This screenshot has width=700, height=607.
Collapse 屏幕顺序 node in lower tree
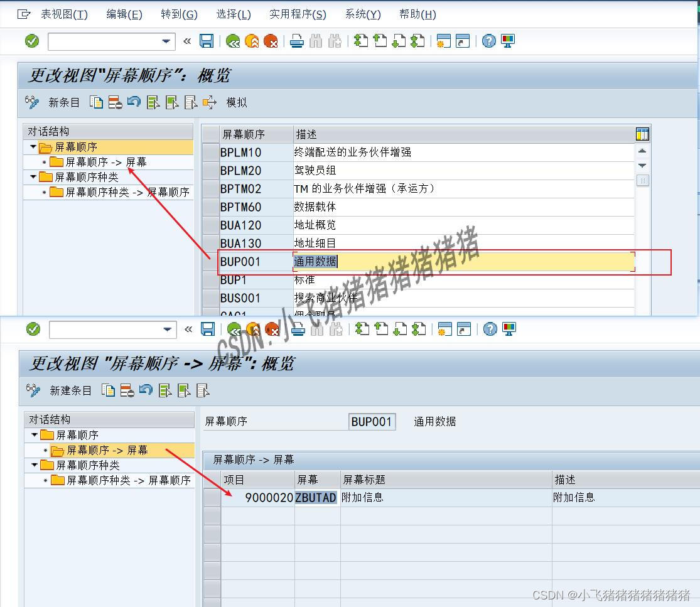pos(35,435)
